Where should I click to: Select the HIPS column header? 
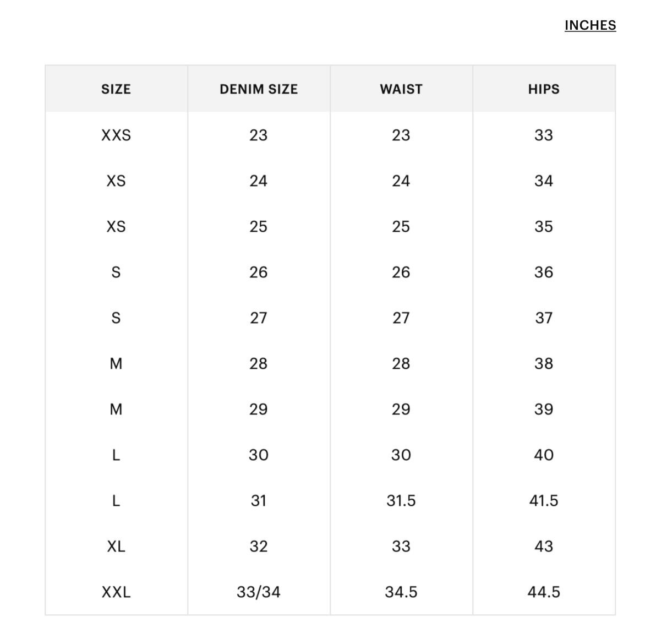544,89
